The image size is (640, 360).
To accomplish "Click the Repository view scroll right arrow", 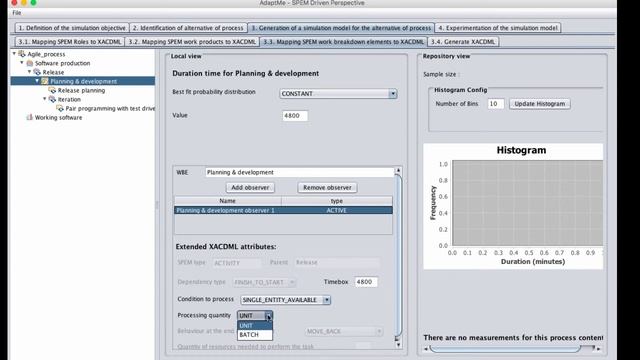I will [x=599, y=349].
